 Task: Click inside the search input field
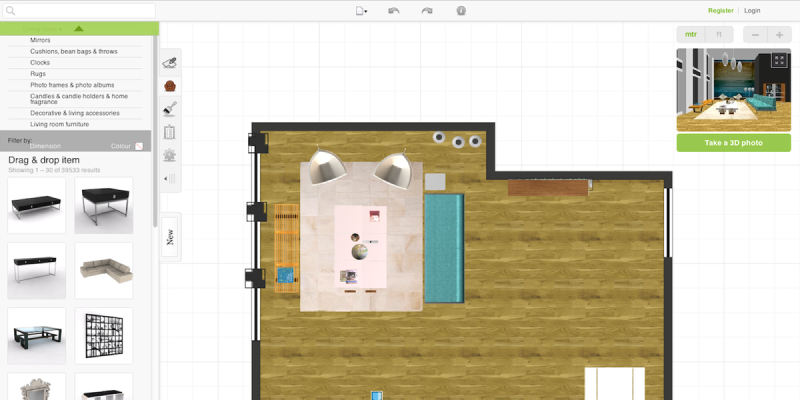pyautogui.click(x=79, y=11)
